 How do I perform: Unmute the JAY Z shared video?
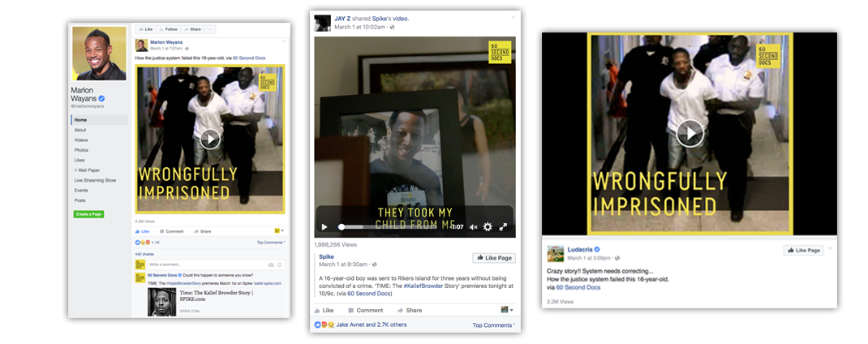(x=473, y=226)
